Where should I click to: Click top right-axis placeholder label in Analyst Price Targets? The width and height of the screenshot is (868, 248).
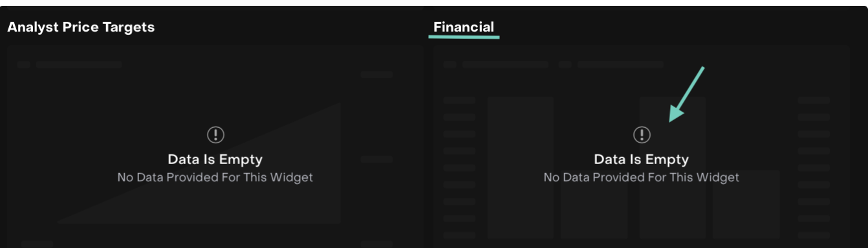(376, 74)
